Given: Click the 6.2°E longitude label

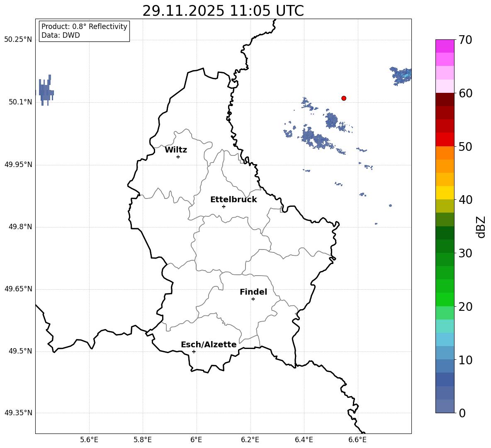Looking at the screenshot, I should [x=250, y=440].
